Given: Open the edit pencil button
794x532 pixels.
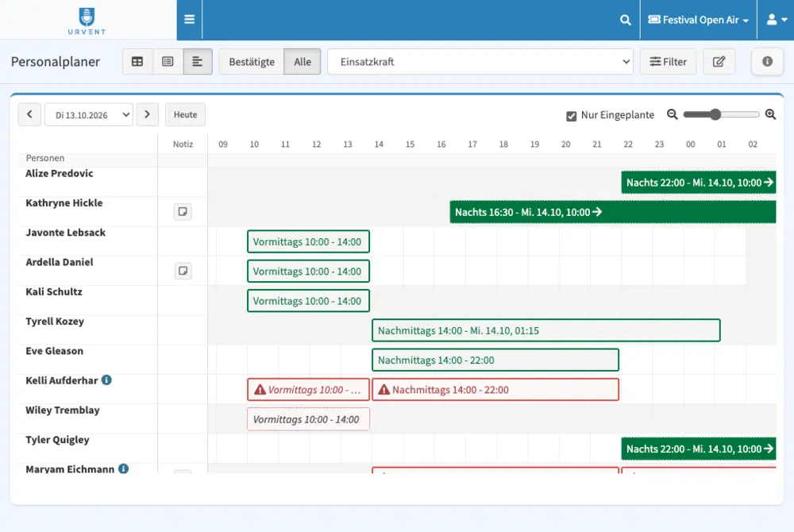Looking at the screenshot, I should 719,62.
